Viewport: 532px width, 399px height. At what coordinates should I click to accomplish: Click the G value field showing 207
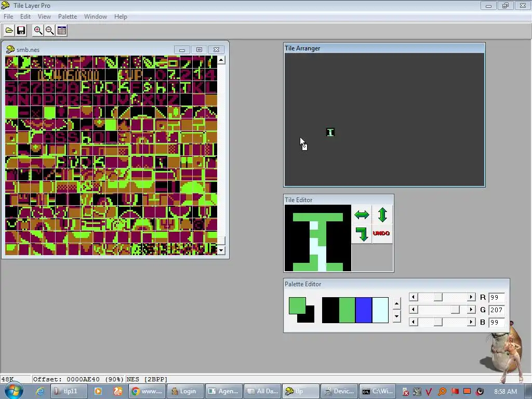pyautogui.click(x=496, y=310)
